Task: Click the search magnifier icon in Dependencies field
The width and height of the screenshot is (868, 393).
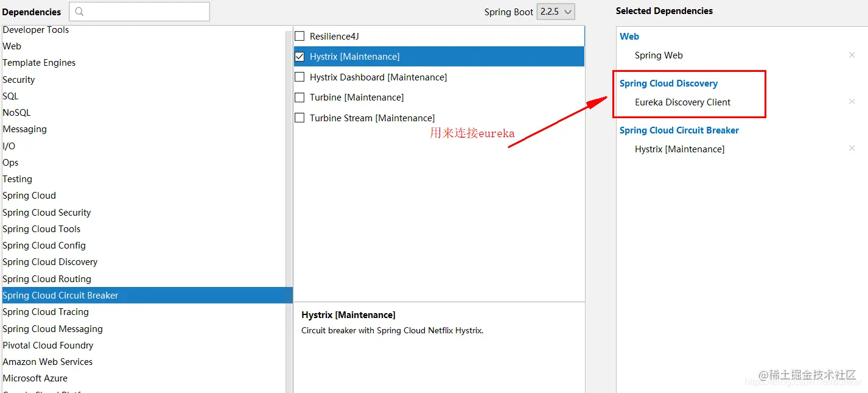Action: [80, 12]
